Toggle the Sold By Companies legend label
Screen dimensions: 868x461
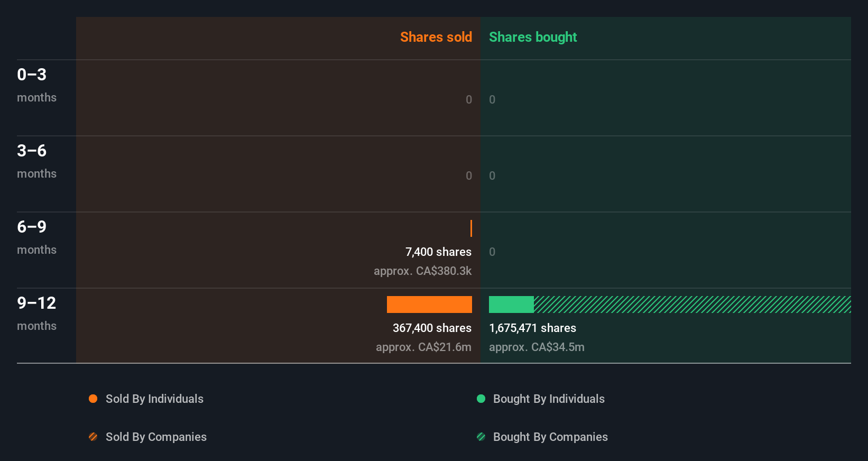(156, 437)
